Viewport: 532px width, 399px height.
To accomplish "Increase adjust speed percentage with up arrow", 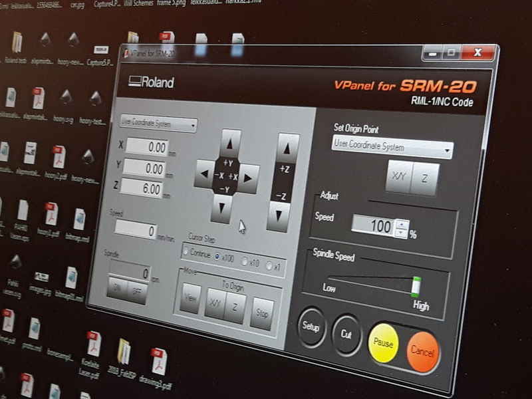I will (402, 224).
